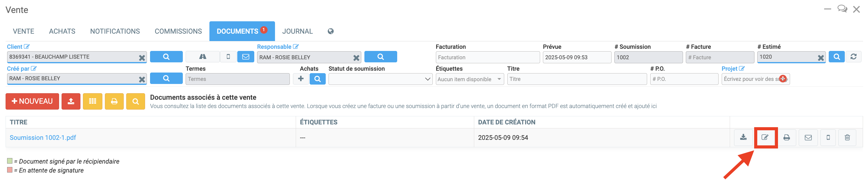Image resolution: width=868 pixels, height=192 pixels.
Task: Open the Étiquettes dropdown
Action: pos(469,79)
